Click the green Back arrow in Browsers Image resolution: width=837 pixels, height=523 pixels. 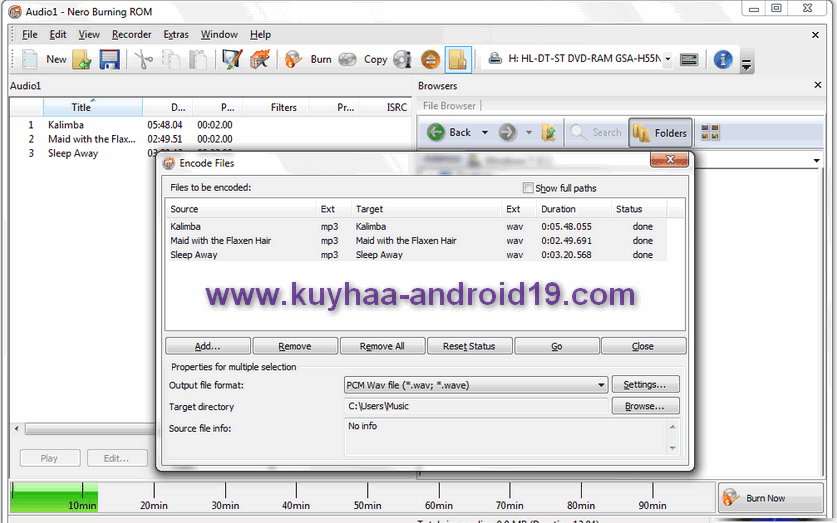coord(436,132)
